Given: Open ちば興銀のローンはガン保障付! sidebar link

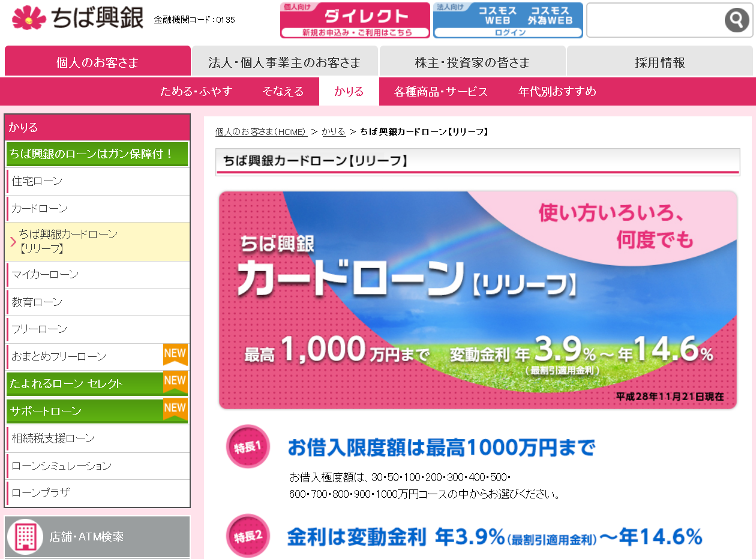Looking at the screenshot, I should tap(97, 154).
